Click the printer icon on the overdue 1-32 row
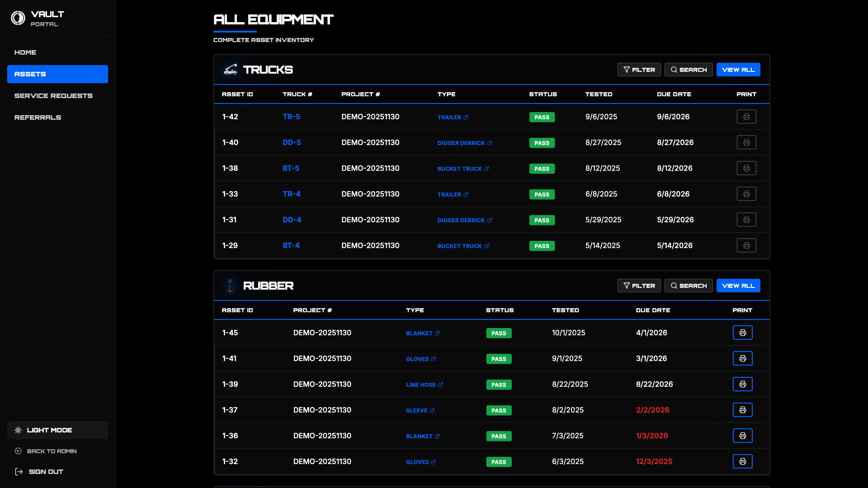868x488 pixels. pos(743,461)
